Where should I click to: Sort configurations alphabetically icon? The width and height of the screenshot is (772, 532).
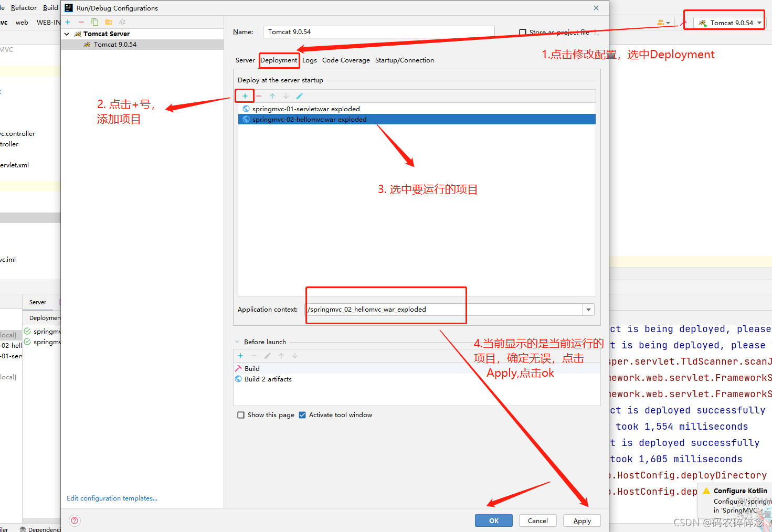click(x=122, y=22)
